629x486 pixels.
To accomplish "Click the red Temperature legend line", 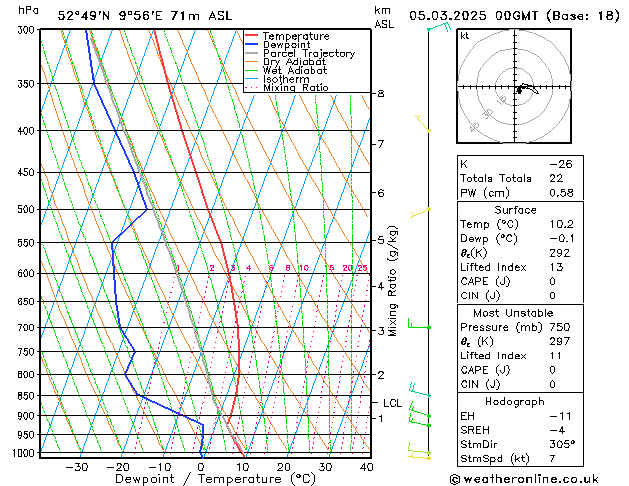I will point(252,36).
